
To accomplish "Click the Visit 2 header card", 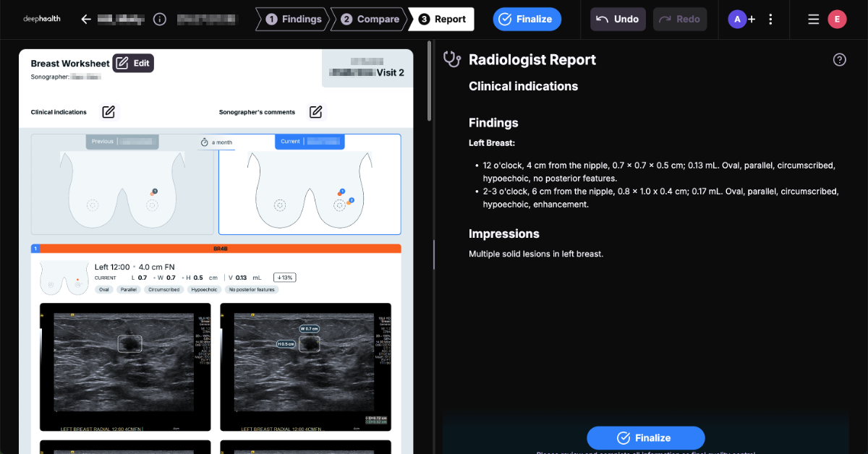I will point(367,68).
